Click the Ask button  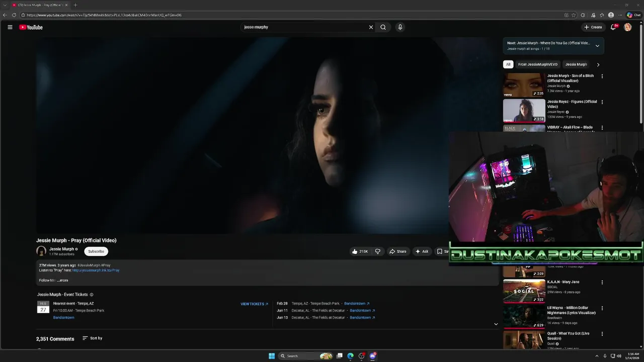[x=422, y=251]
